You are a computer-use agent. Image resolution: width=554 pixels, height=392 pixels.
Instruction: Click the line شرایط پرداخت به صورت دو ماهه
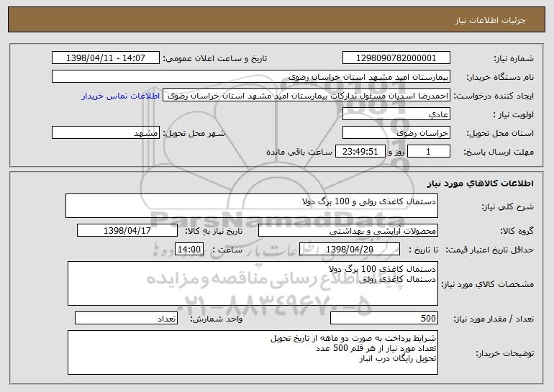353,338
